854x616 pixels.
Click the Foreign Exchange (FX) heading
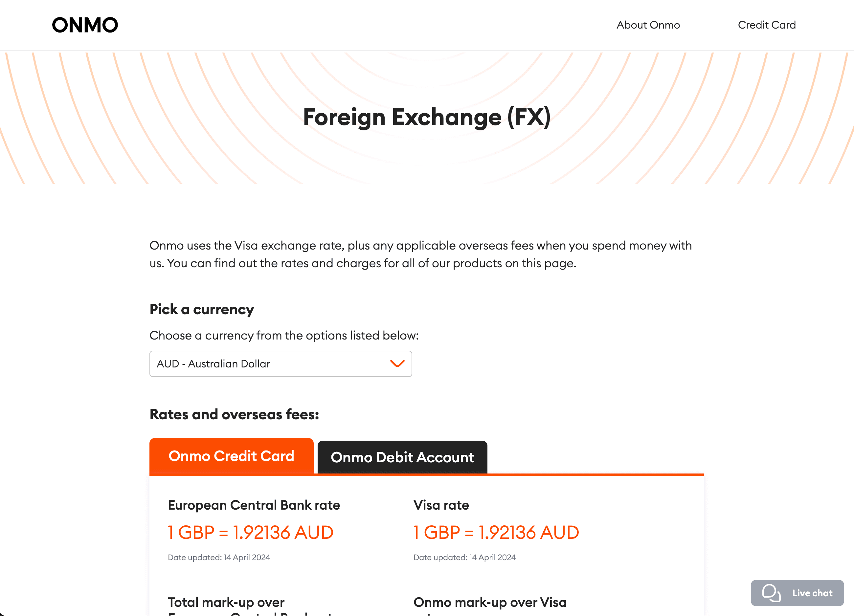(x=427, y=117)
